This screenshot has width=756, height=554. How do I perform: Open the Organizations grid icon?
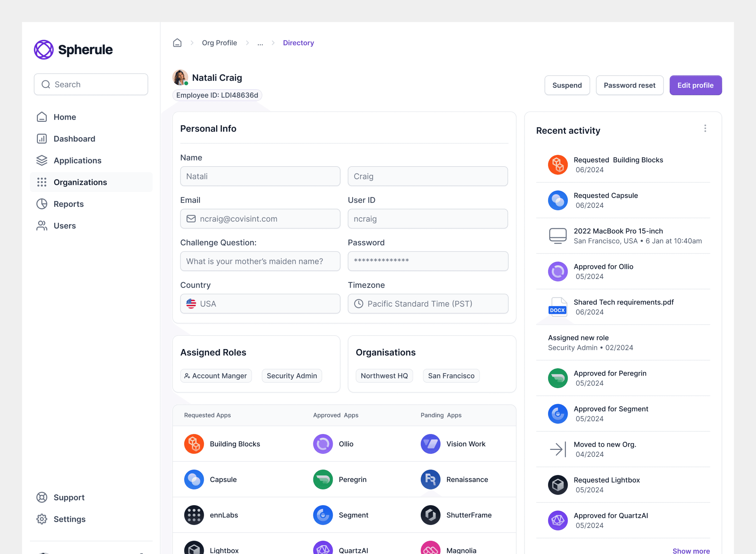[42, 182]
